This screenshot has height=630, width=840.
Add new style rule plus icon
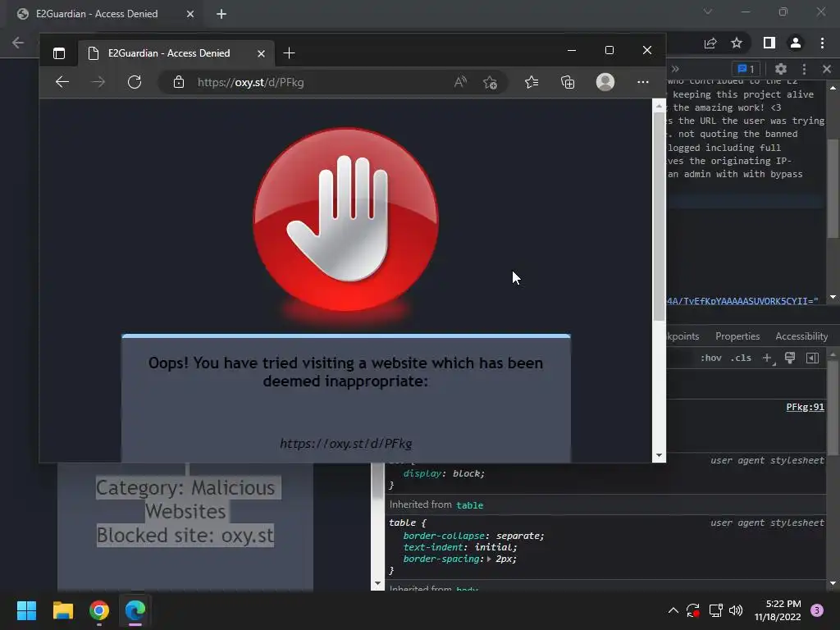(768, 358)
